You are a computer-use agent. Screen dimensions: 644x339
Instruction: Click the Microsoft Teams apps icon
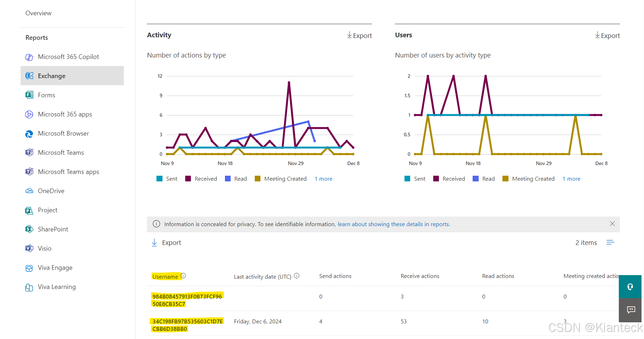(x=29, y=172)
